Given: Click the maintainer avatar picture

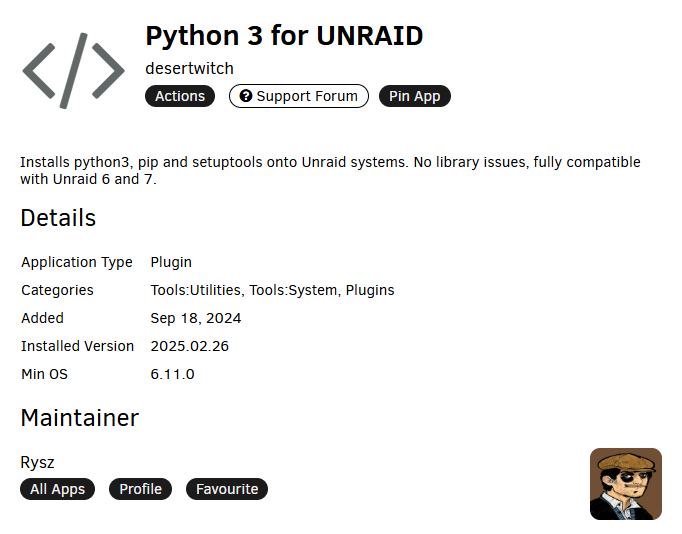Looking at the screenshot, I should click(625, 484).
